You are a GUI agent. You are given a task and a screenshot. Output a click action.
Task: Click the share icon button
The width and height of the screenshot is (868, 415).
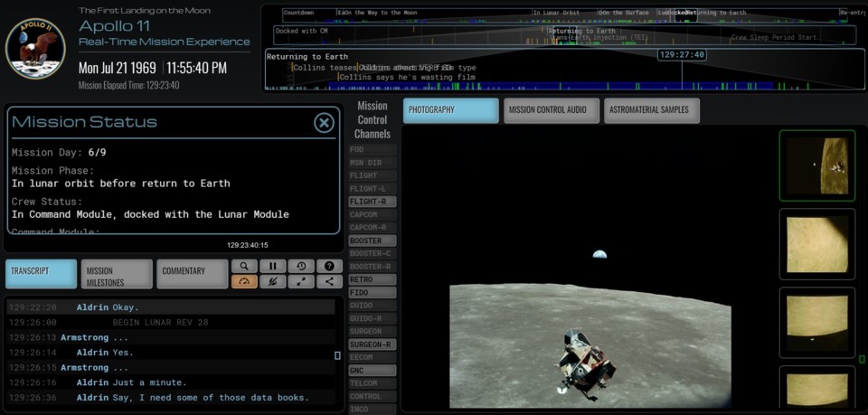329,282
